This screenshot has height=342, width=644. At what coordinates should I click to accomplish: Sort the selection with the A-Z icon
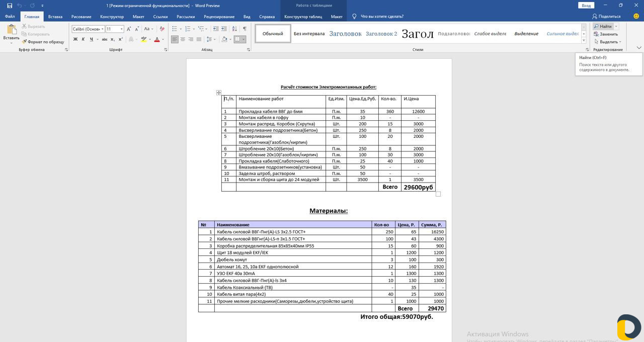point(234,29)
